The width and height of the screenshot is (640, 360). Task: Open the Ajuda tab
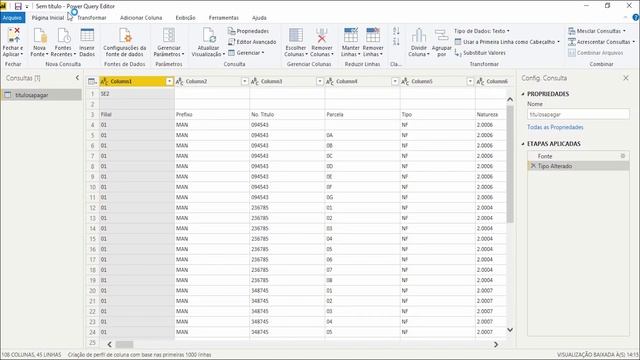(x=259, y=18)
